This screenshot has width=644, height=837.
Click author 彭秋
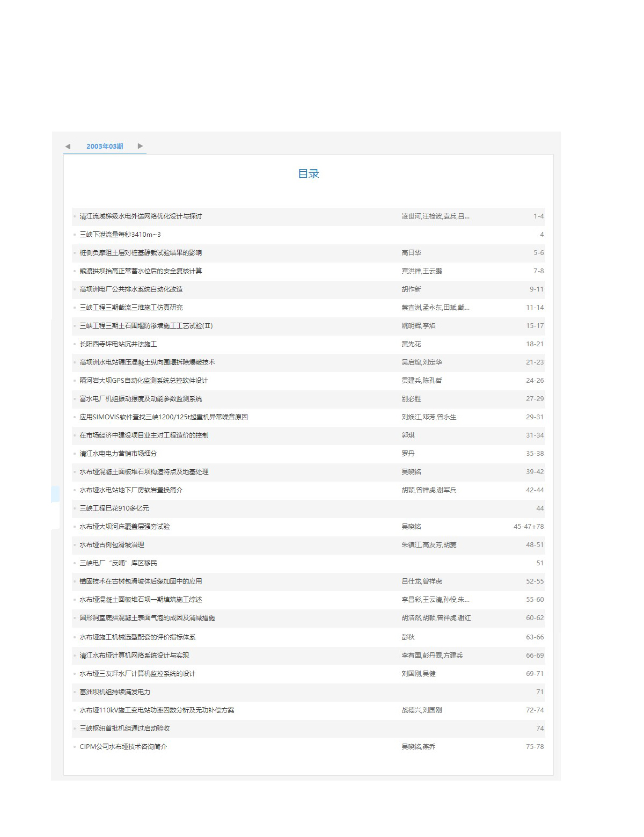click(x=408, y=637)
